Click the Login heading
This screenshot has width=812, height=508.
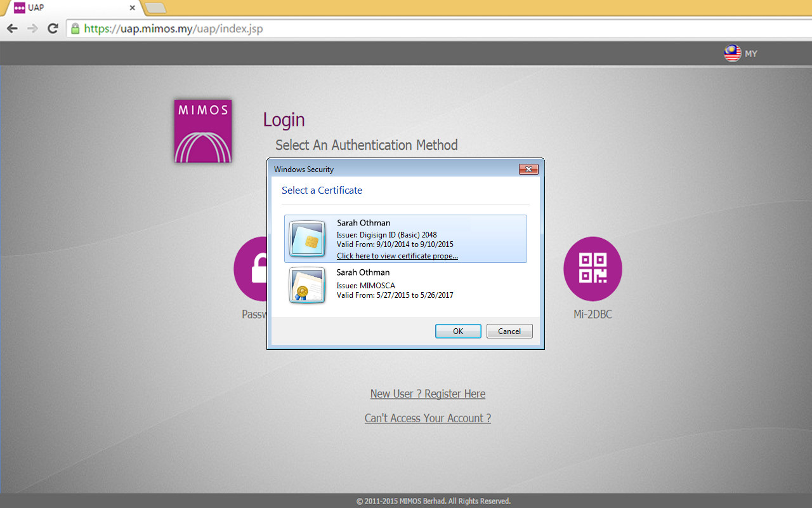[x=284, y=120]
